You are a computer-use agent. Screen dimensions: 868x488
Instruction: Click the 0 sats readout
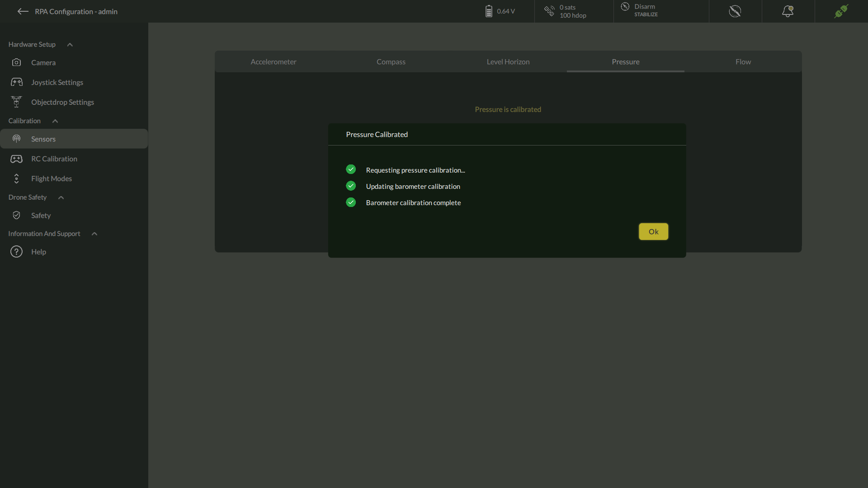[567, 7]
